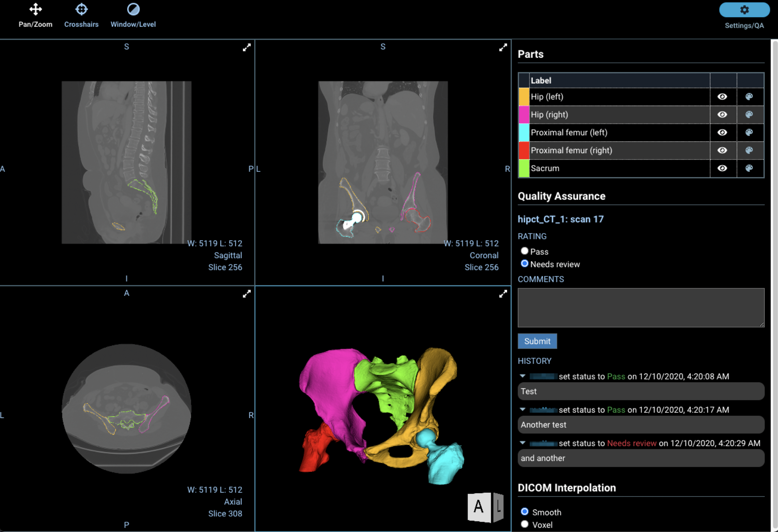Maximize the Sagittal view pane
The image size is (778, 532).
(247, 47)
